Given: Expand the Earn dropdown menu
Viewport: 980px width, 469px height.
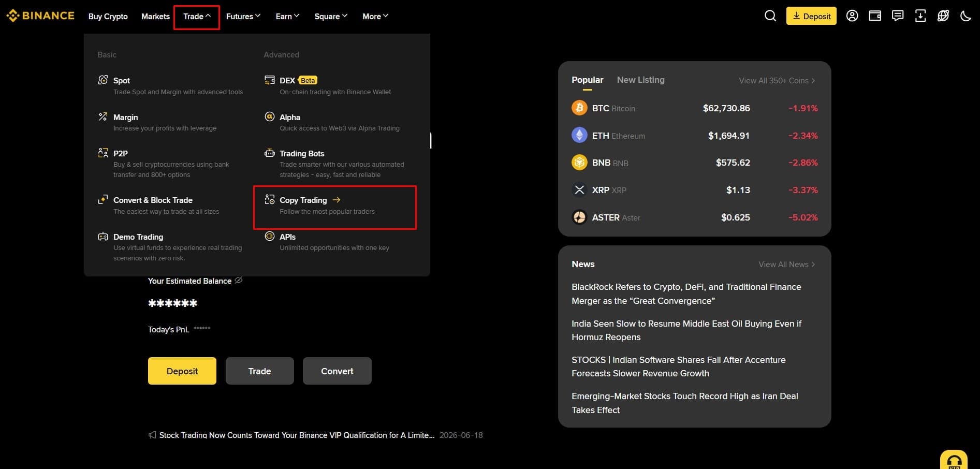Looking at the screenshot, I should coord(287,17).
